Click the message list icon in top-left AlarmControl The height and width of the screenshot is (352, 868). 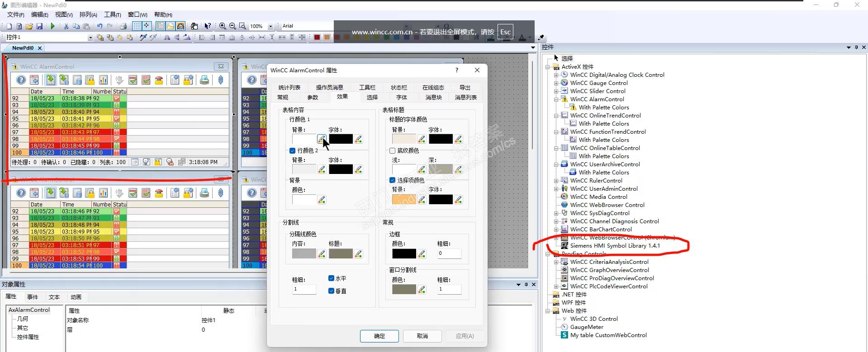click(x=51, y=80)
